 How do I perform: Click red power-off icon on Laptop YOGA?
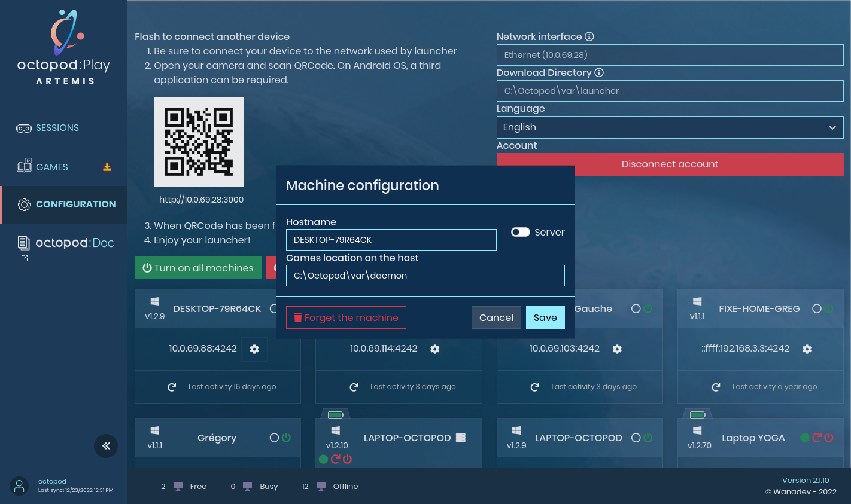[829, 438]
